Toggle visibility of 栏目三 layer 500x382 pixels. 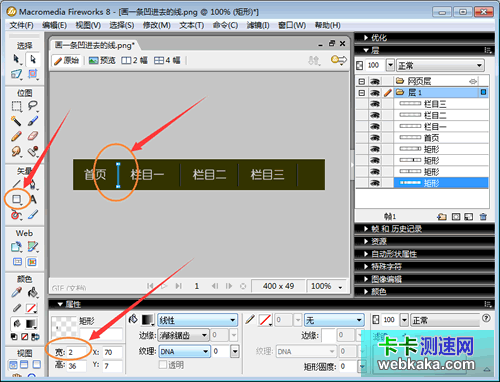click(375, 104)
